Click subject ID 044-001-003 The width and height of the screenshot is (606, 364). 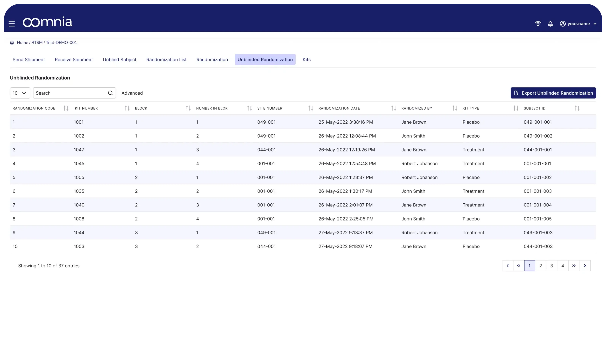(x=538, y=247)
